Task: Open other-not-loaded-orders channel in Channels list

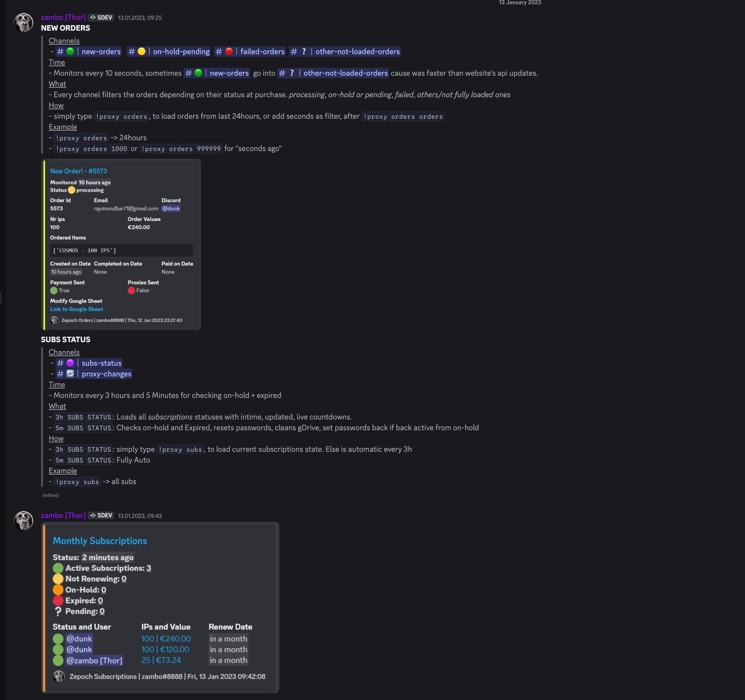Action: click(x=345, y=52)
